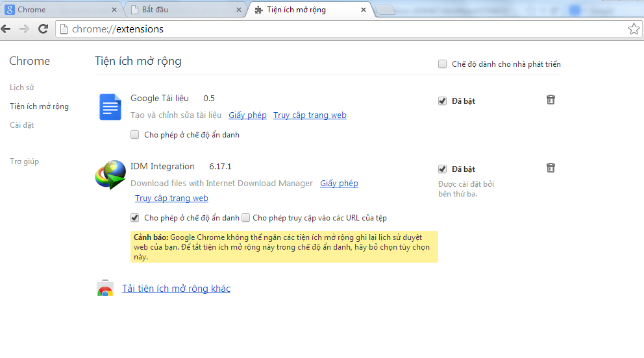The width and height of the screenshot is (644, 358).
Task: Open a new tab
Action: pyautogui.click(x=385, y=10)
